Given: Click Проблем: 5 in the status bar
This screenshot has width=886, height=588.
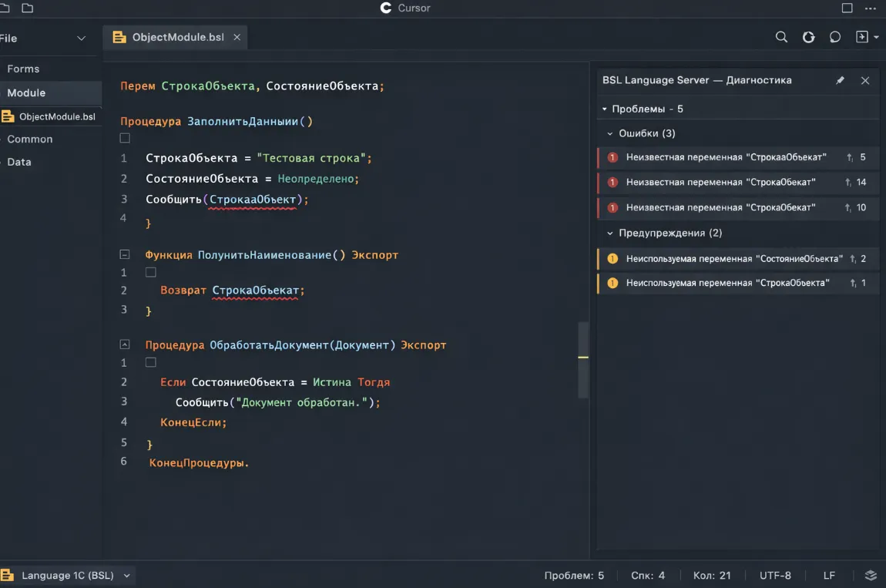Looking at the screenshot, I should 572,575.
